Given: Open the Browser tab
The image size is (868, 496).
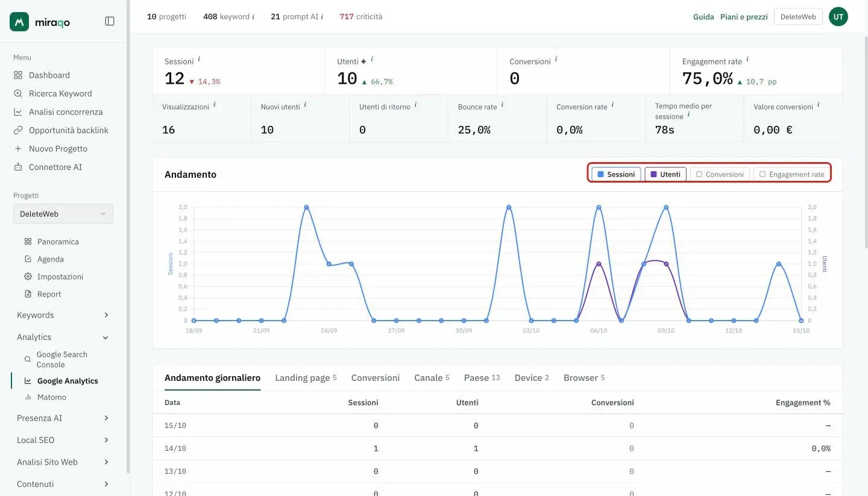Looking at the screenshot, I should (x=584, y=378).
